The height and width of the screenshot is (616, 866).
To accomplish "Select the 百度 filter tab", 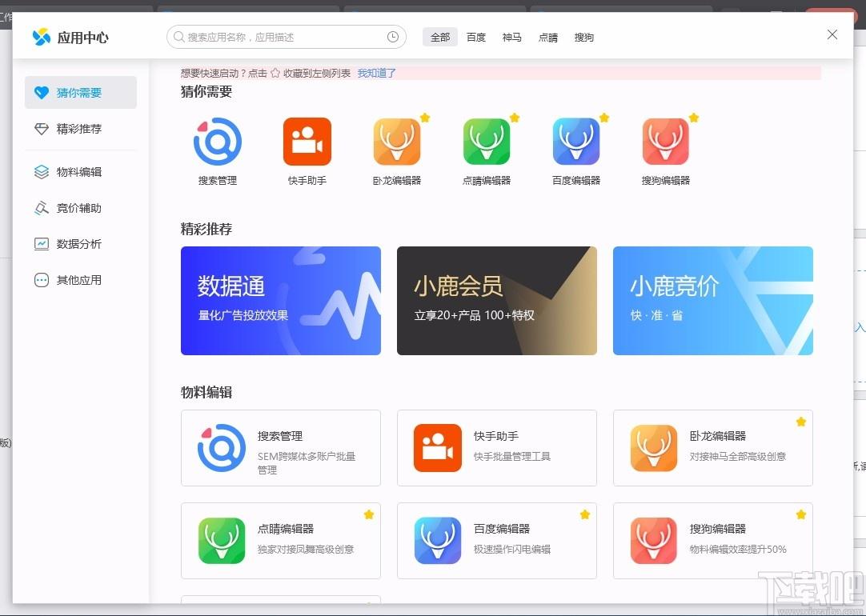I will pyautogui.click(x=476, y=38).
